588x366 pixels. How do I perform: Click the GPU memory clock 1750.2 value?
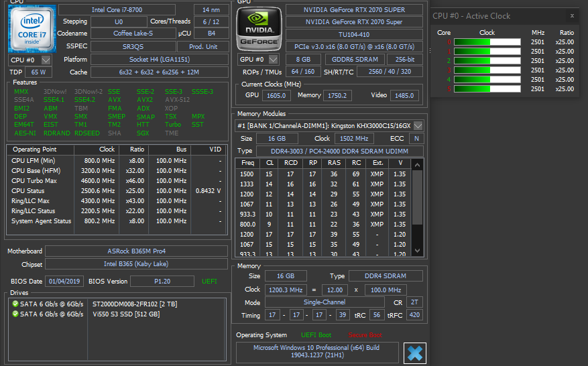337,96
